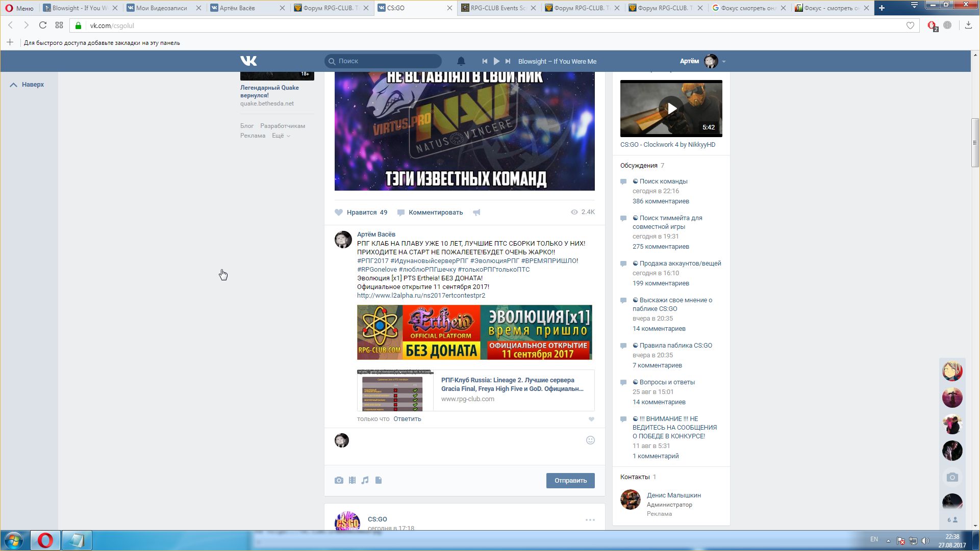Click the page vertical scrollbar thumb
This screenshot has height=551, width=980.
[x=975, y=143]
